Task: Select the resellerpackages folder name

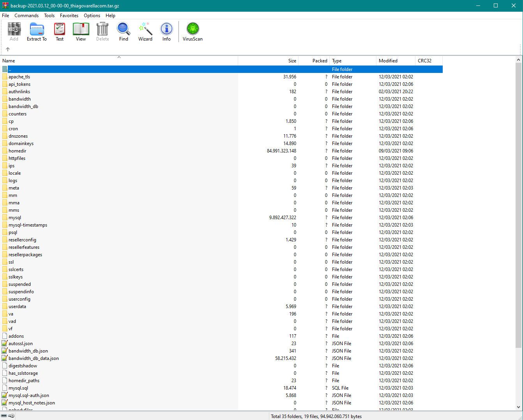Action: (25, 255)
